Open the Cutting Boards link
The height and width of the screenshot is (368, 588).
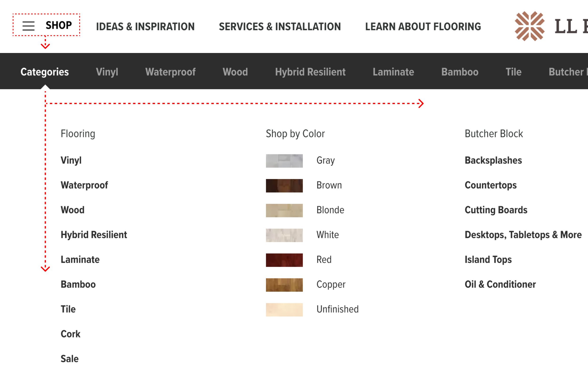[x=496, y=210]
